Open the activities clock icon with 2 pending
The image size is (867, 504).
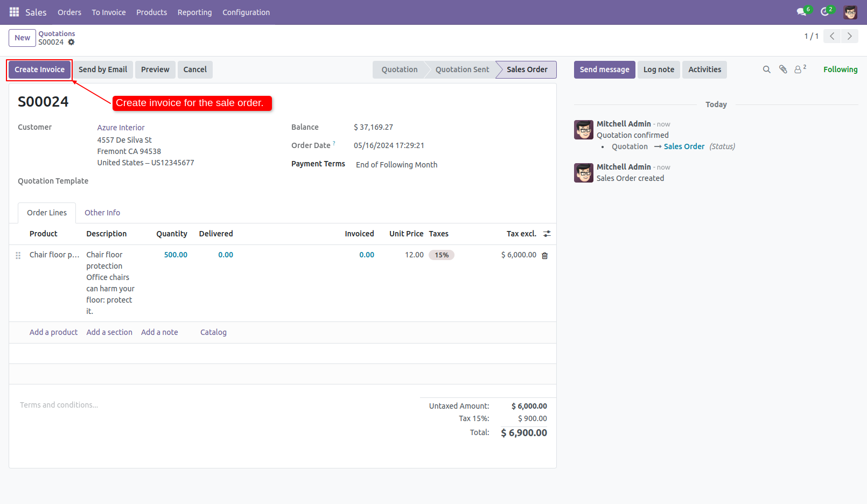point(826,11)
